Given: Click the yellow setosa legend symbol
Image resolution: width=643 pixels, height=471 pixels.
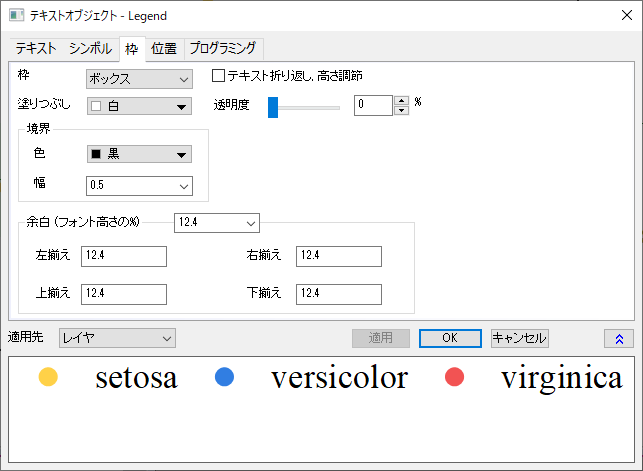Looking at the screenshot, I should (48, 377).
